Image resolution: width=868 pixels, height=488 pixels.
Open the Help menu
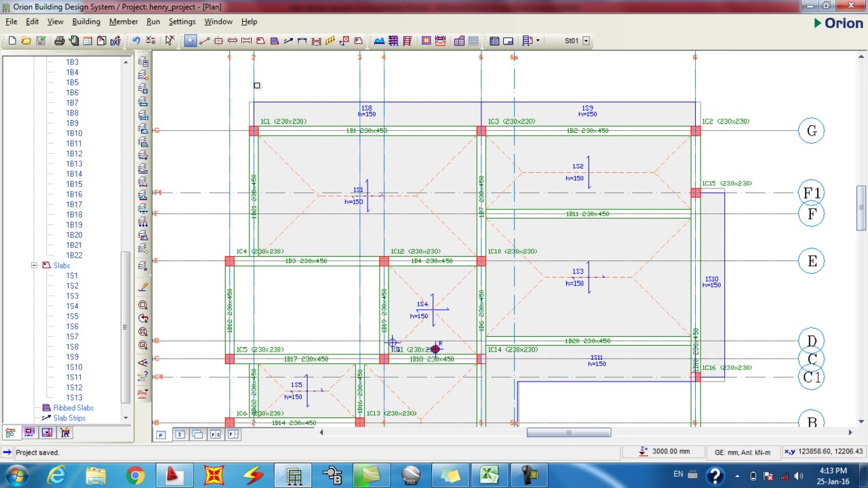pos(249,22)
